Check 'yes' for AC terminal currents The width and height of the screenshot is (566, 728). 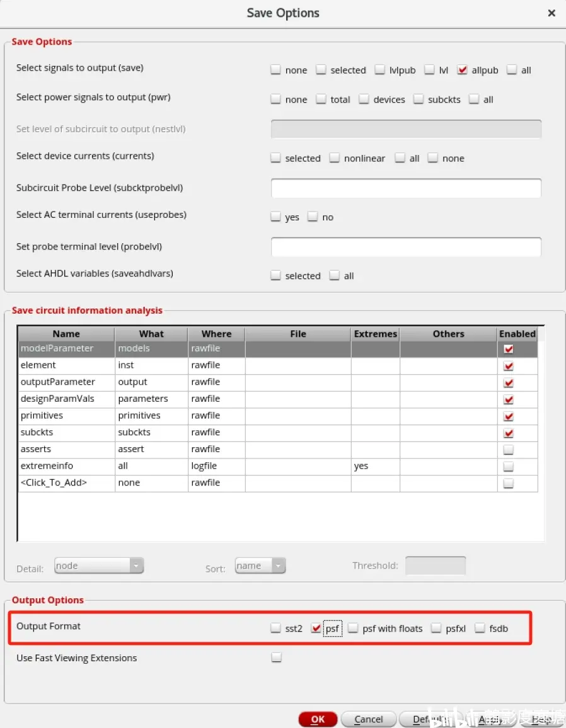pos(275,217)
